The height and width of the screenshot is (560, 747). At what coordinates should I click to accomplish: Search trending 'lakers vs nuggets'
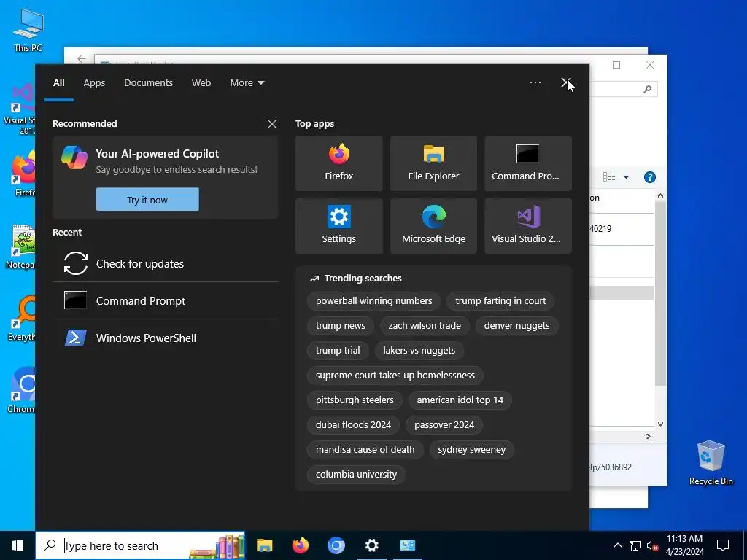point(419,351)
